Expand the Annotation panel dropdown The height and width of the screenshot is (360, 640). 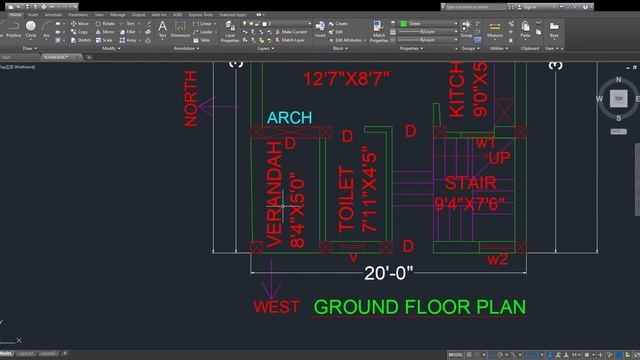pos(186,49)
